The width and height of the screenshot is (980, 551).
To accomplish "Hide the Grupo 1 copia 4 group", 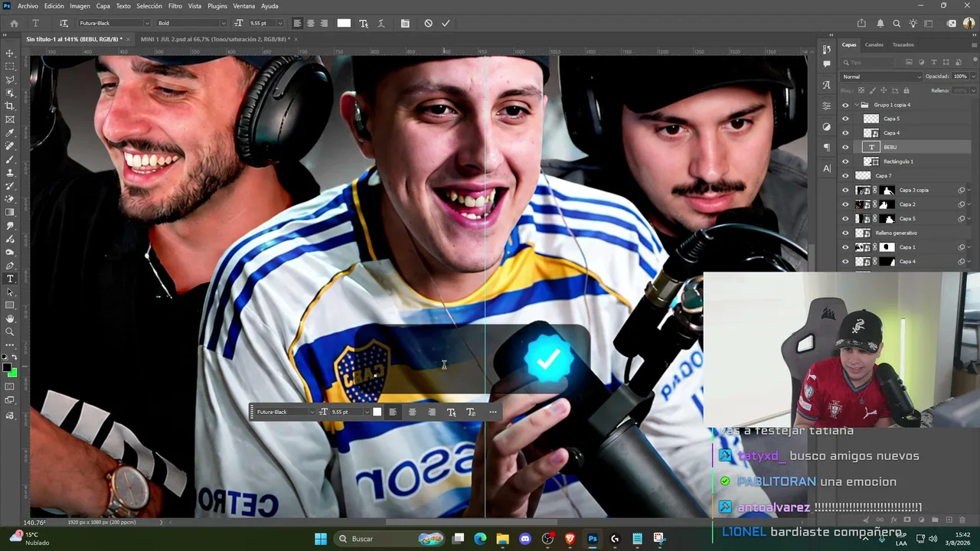I will [x=845, y=105].
